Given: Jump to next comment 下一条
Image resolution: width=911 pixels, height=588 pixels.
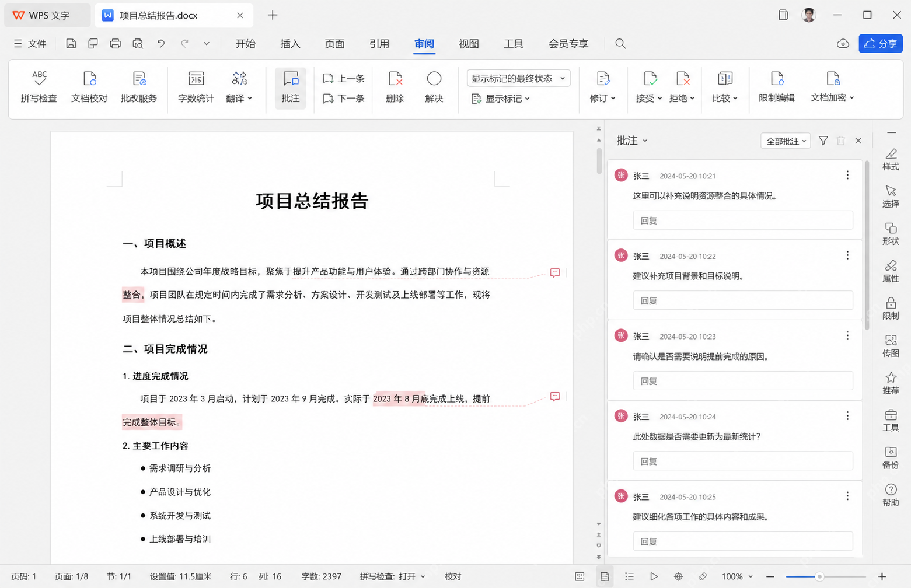Looking at the screenshot, I should [344, 99].
